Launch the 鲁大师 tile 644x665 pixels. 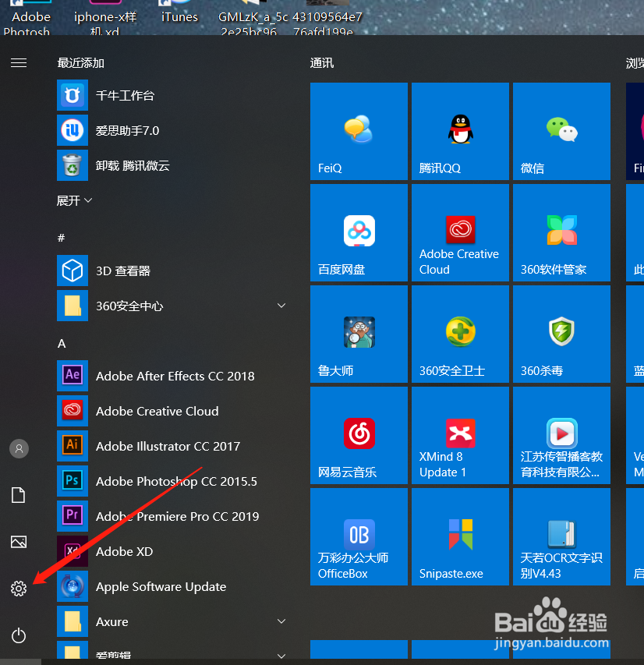(x=359, y=334)
